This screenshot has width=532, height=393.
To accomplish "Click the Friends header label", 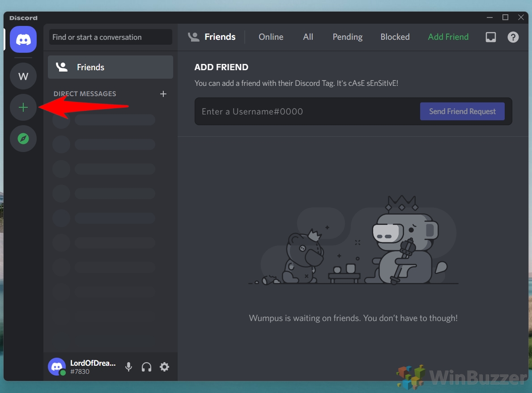I will (x=220, y=37).
